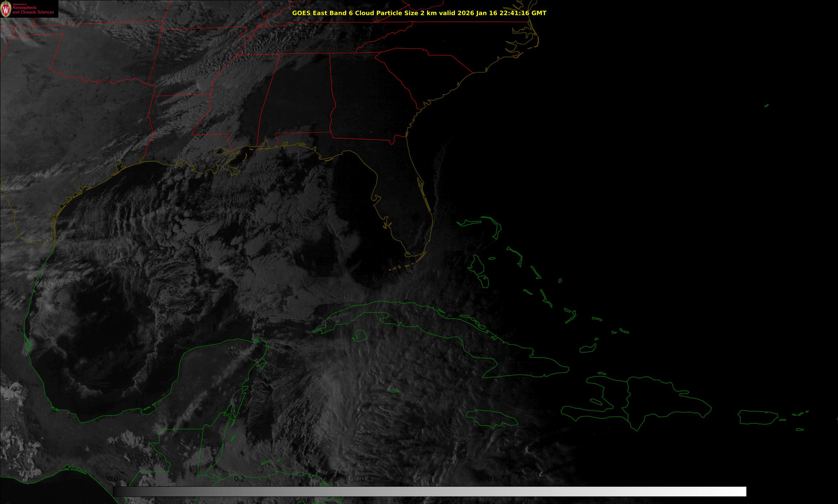Click the 22:41:16 GMT timestamp text

click(523, 13)
